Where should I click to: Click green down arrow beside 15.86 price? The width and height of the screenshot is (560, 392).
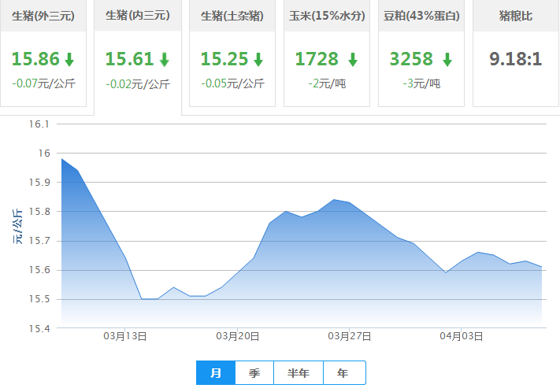[69, 60]
